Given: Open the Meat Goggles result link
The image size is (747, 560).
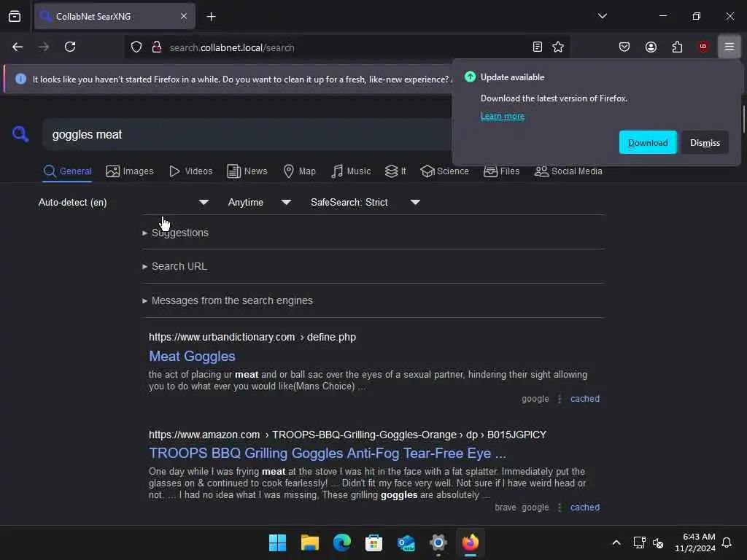Looking at the screenshot, I should pos(192,356).
